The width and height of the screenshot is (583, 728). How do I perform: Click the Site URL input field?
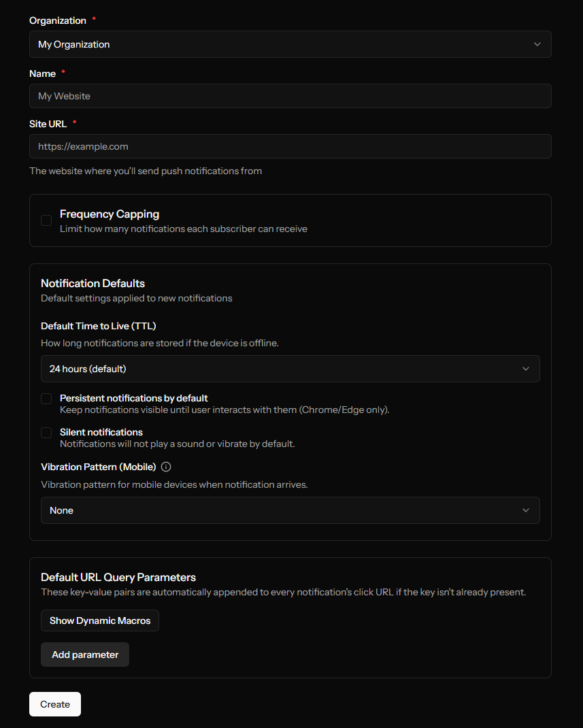290,146
